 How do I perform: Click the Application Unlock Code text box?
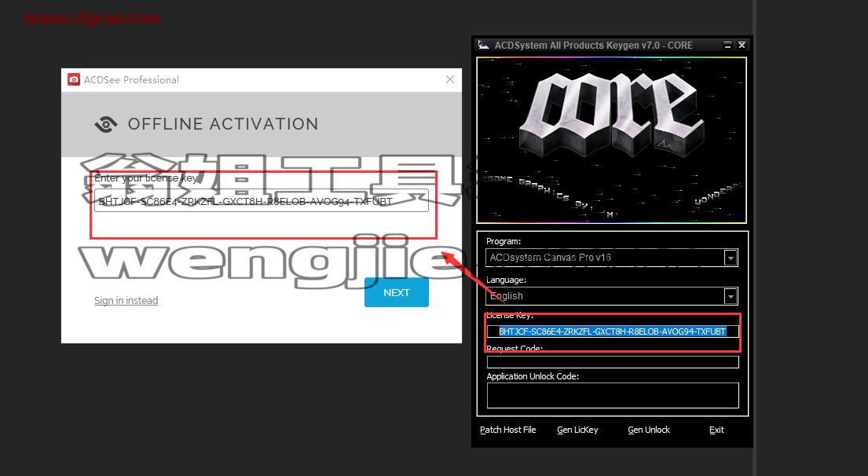click(613, 395)
